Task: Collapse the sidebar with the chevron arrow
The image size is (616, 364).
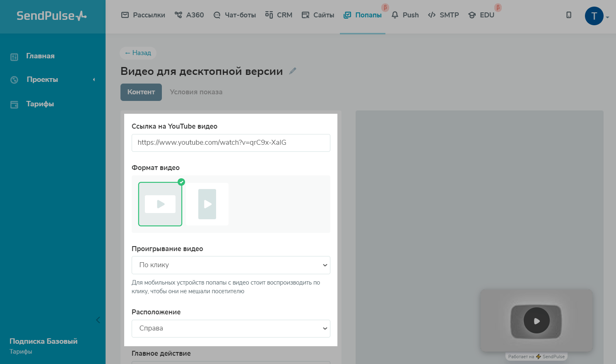Action: click(98, 320)
